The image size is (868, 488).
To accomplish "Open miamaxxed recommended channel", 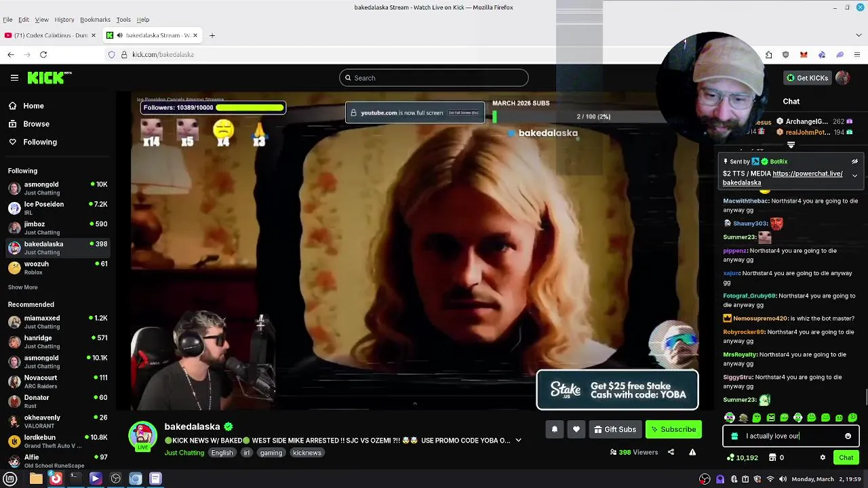I will (58, 322).
